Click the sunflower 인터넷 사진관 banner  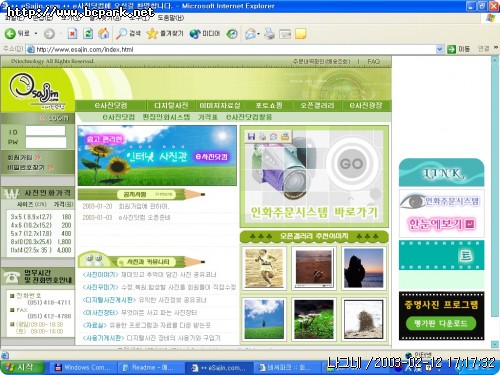click(x=157, y=155)
